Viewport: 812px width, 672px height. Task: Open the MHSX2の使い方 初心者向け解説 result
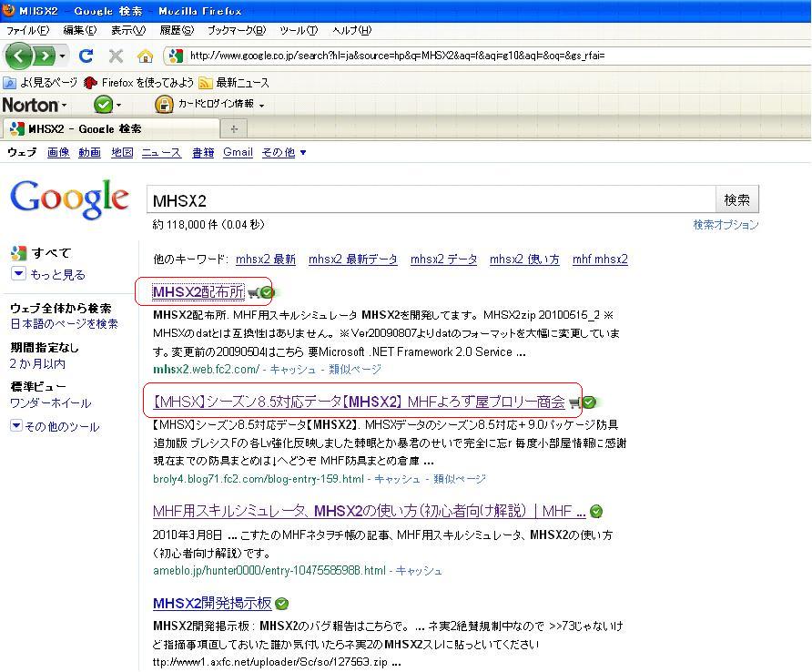click(x=370, y=512)
